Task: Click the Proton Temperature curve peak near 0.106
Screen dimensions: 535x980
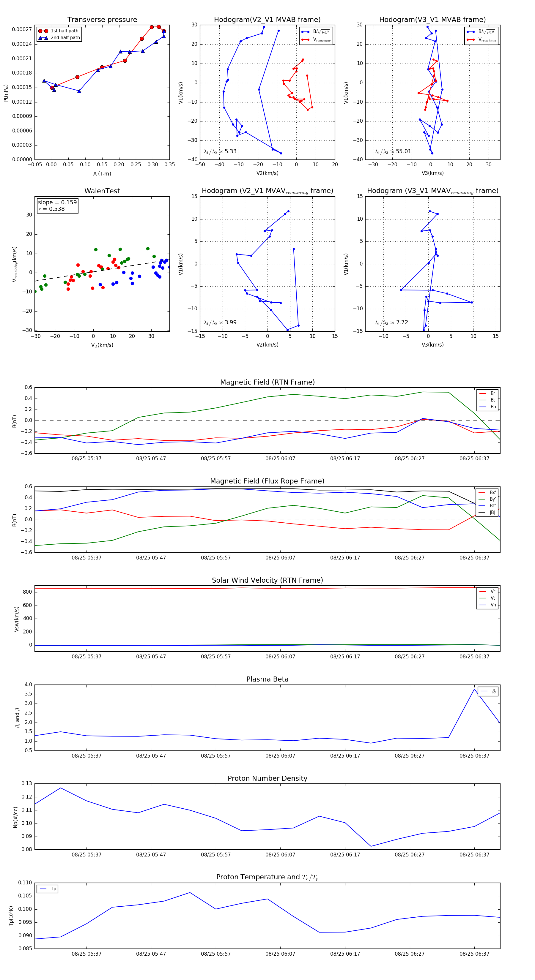Action: point(190,892)
